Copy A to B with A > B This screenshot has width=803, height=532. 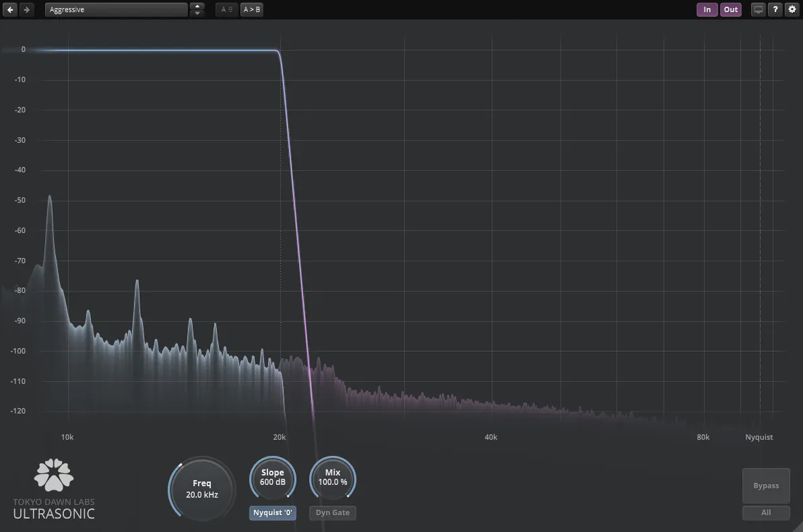click(252, 9)
